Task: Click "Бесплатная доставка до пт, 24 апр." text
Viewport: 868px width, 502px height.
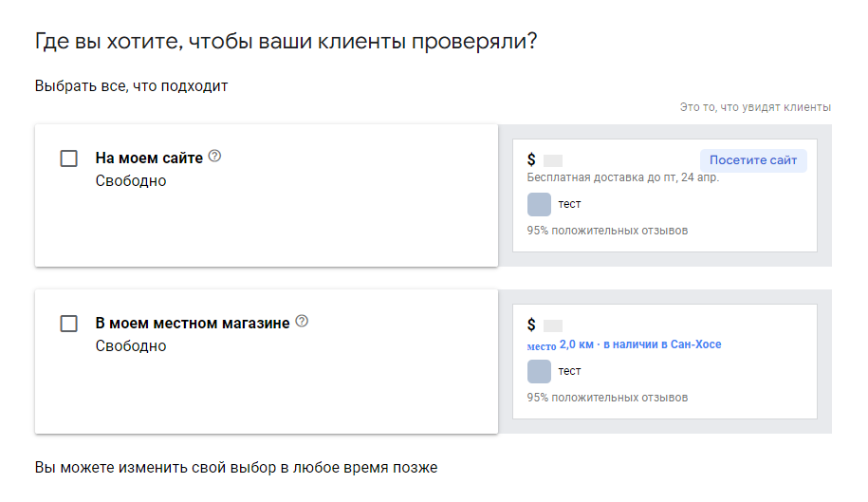Action: 622,178
